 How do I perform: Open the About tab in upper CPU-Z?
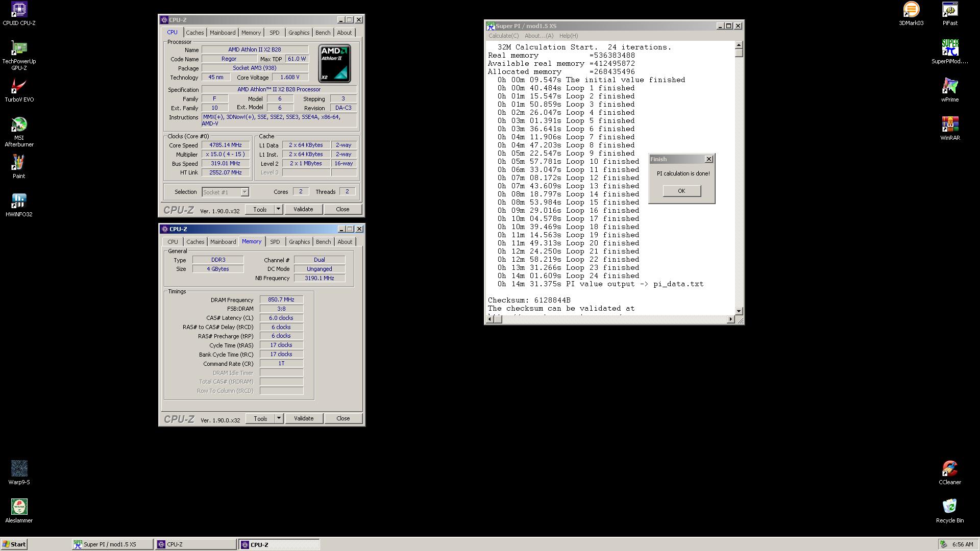pos(344,33)
